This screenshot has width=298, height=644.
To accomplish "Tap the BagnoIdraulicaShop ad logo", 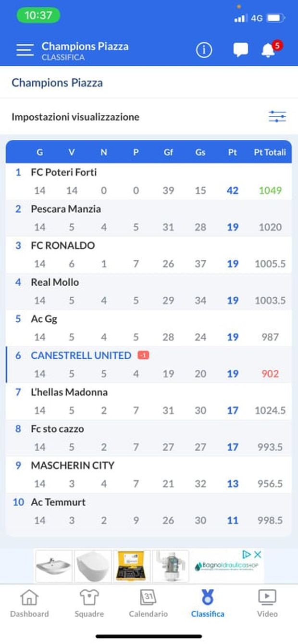I will 226,566.
